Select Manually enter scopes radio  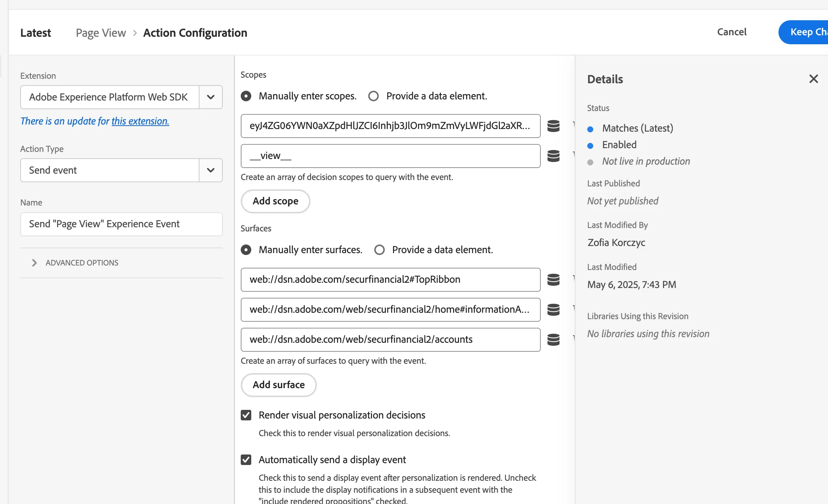[246, 96]
